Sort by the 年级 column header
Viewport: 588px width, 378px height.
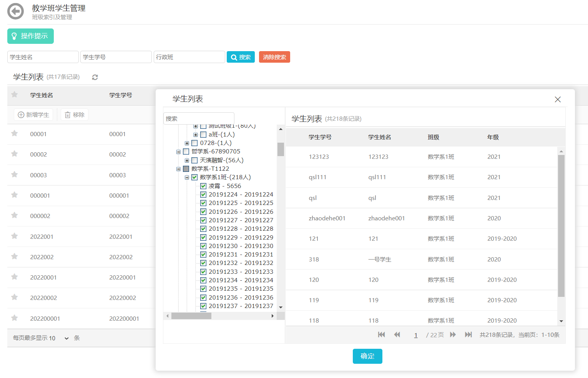(x=493, y=137)
